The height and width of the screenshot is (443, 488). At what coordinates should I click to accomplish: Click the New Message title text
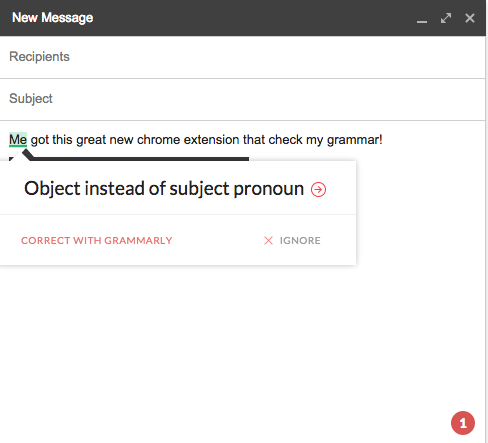click(x=52, y=18)
